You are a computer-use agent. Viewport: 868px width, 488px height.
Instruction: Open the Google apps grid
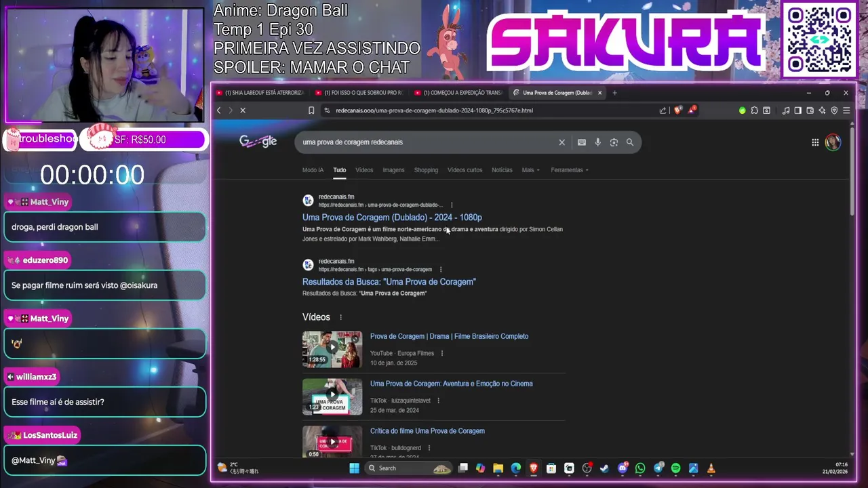point(815,142)
